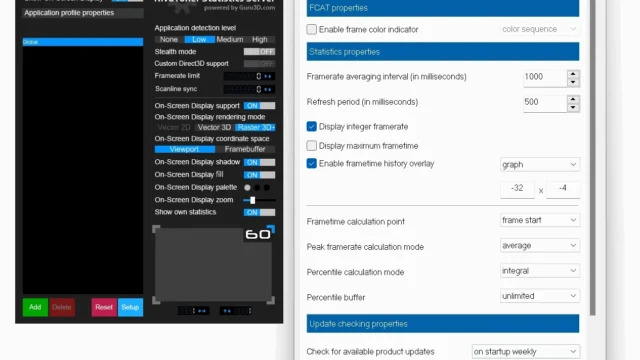The width and height of the screenshot is (640, 360).
Task: Click the Statistics properties section header
Action: tap(443, 52)
